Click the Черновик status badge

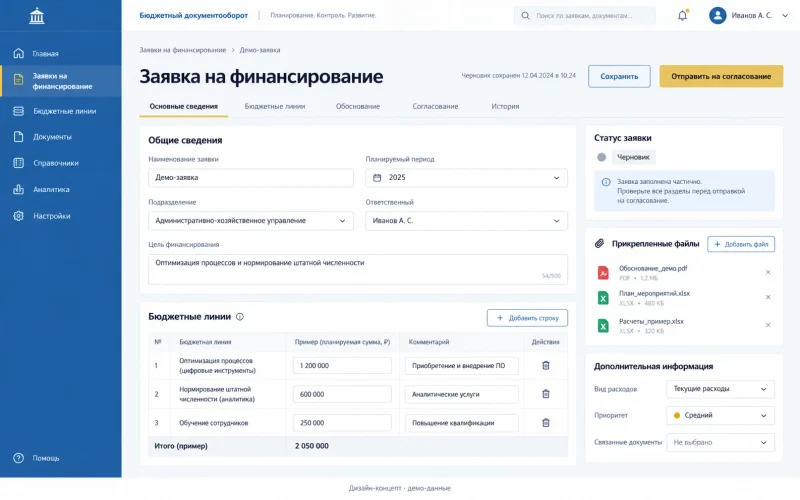633,157
